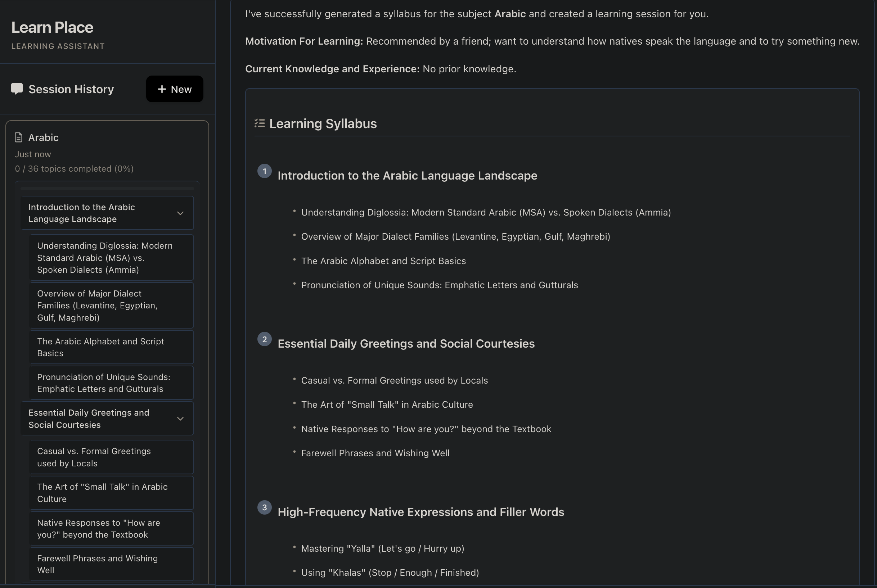The width and height of the screenshot is (877, 588).
Task: Click the Arabic session title in history
Action: click(x=44, y=137)
